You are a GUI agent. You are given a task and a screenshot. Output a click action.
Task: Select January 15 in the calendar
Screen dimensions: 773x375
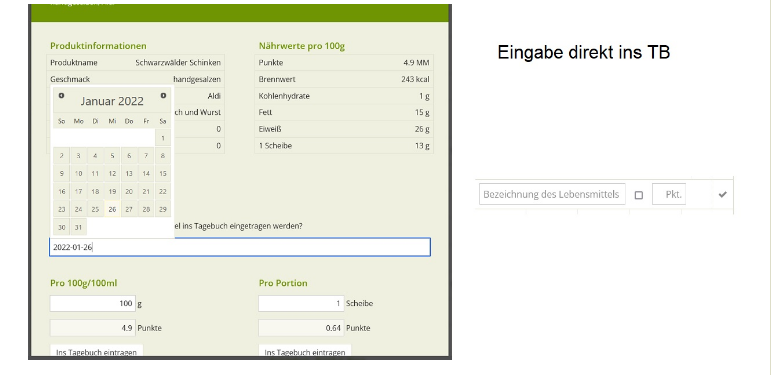tap(163, 173)
